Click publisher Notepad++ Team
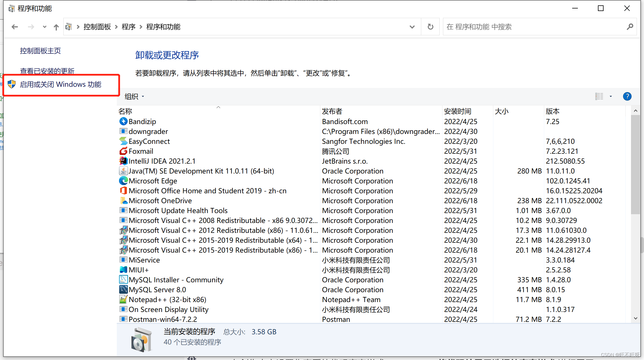Image resolution: width=644 pixels, height=360 pixels. tap(351, 300)
